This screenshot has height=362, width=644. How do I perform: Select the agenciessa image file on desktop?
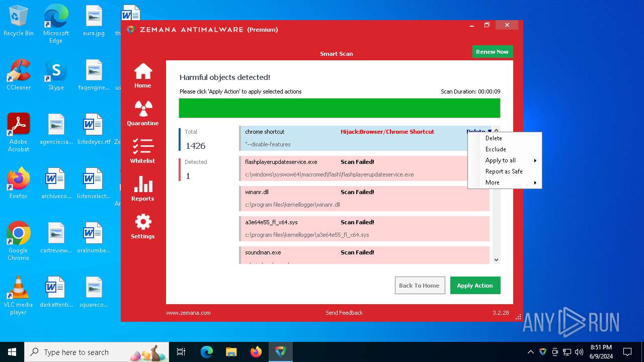click(x=56, y=130)
